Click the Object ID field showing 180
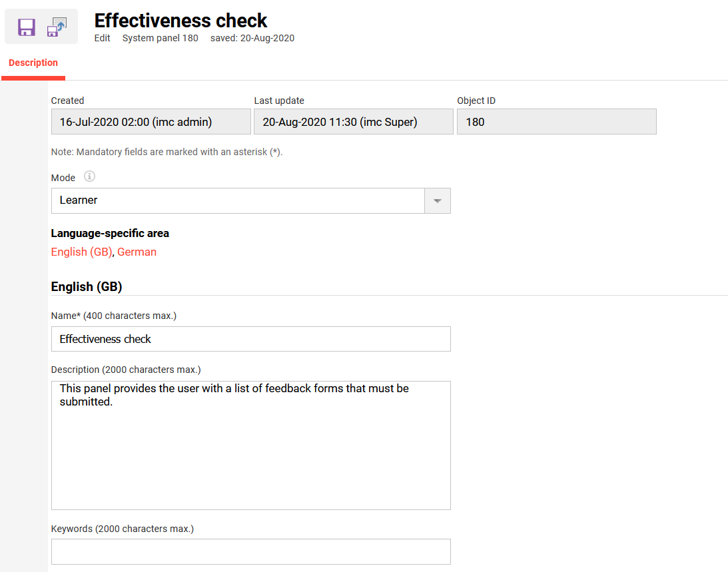728x572 pixels. point(556,121)
